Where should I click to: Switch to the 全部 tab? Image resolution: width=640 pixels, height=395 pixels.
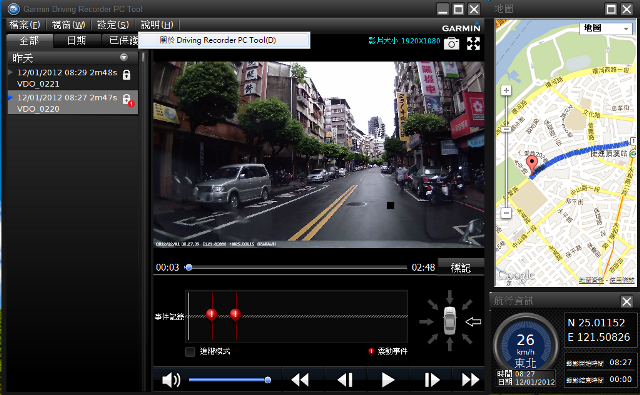coord(29,41)
